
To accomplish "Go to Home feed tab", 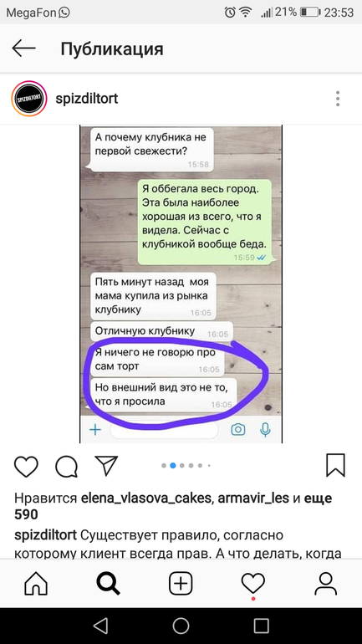I will pyautogui.click(x=36, y=583).
